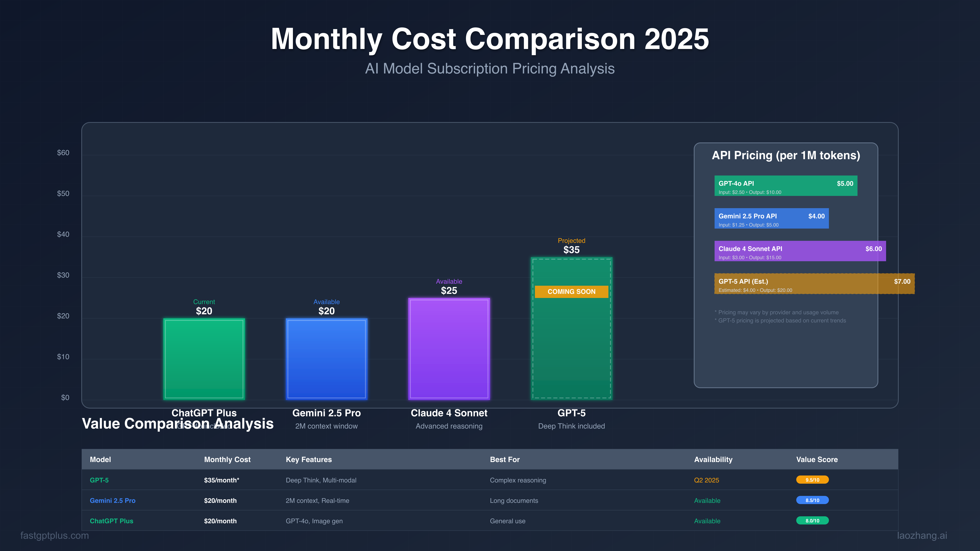Click the Claude 4 Sonnet purple bar

[x=449, y=349]
